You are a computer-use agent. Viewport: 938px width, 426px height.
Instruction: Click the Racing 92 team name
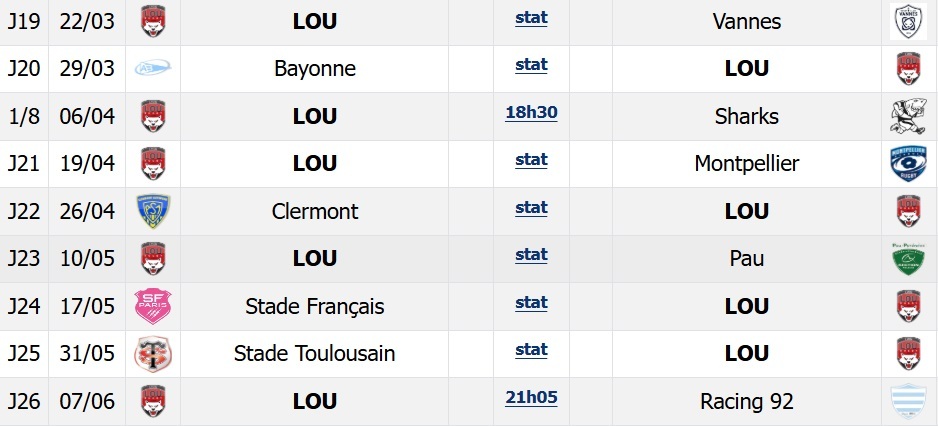[x=747, y=402]
